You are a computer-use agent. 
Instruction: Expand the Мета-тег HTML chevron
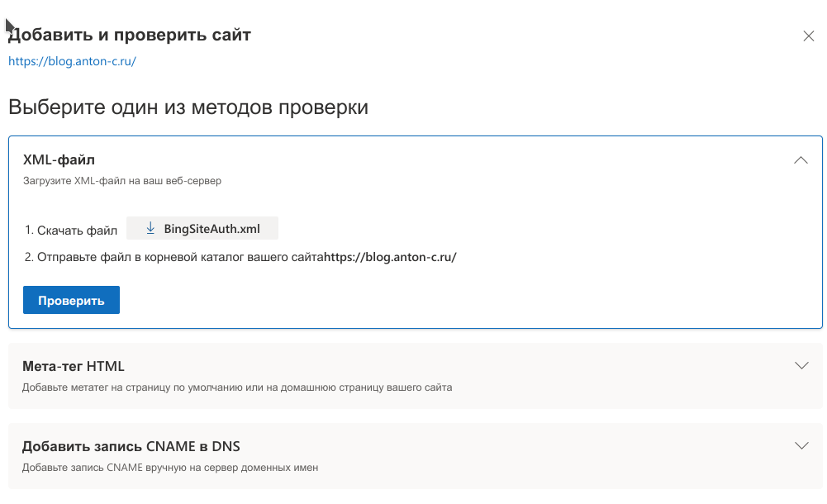click(800, 366)
